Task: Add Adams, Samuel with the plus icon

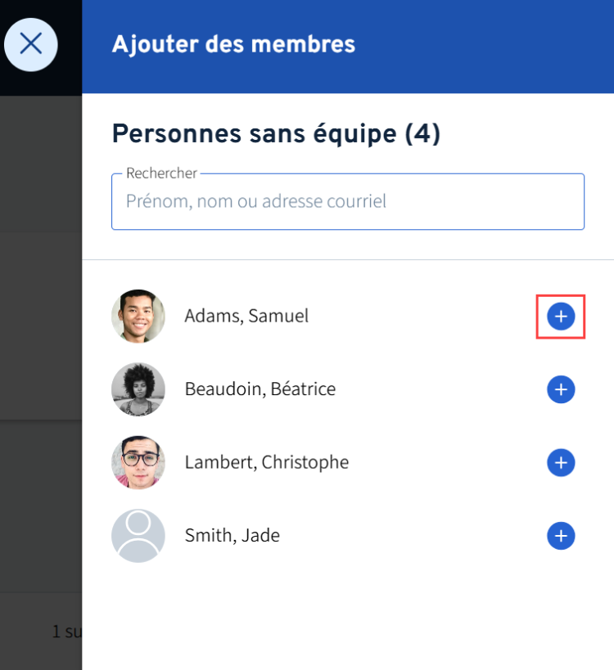Action: coord(561,316)
